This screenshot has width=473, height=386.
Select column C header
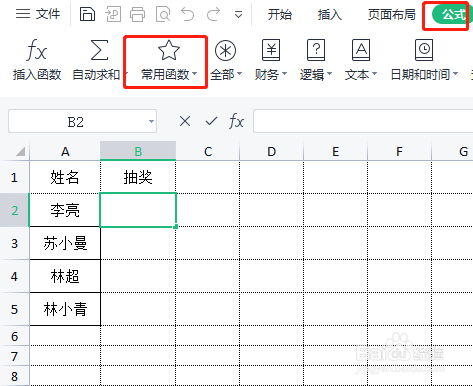click(x=208, y=152)
